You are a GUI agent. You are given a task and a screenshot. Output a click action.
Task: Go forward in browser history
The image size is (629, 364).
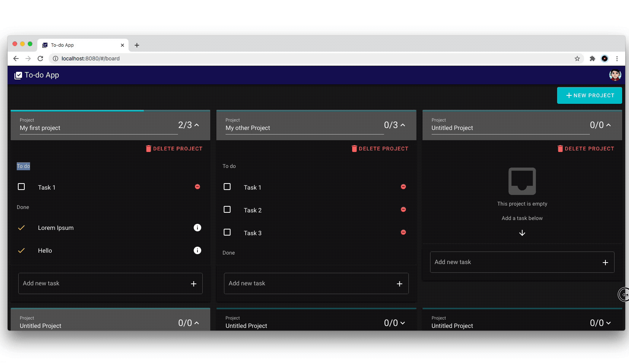28,59
